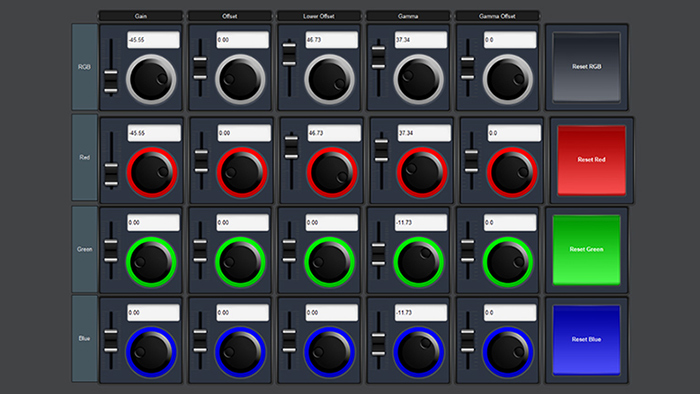
Task: Click the Red Gain rotary knob
Action: tap(152, 172)
